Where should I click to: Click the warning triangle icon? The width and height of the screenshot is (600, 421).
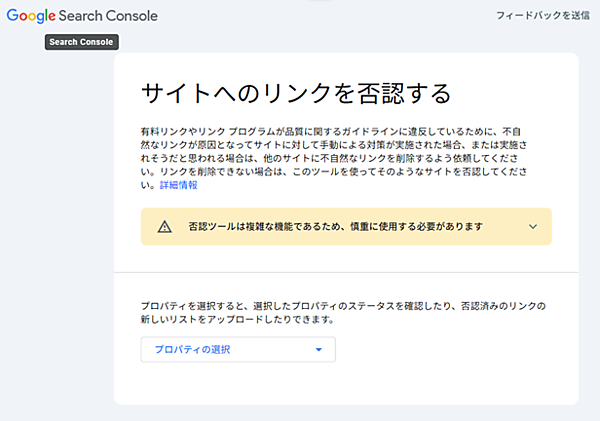pyautogui.click(x=165, y=227)
